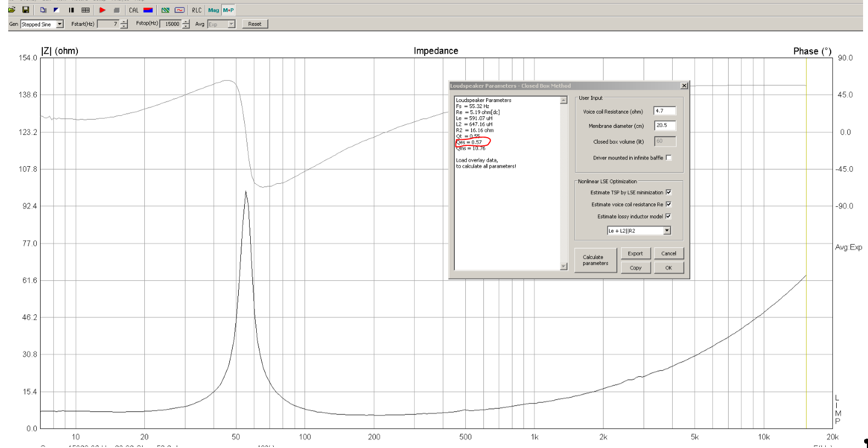868x448 pixels.
Task: Click the save floppy disk icon
Action: [x=25, y=10]
